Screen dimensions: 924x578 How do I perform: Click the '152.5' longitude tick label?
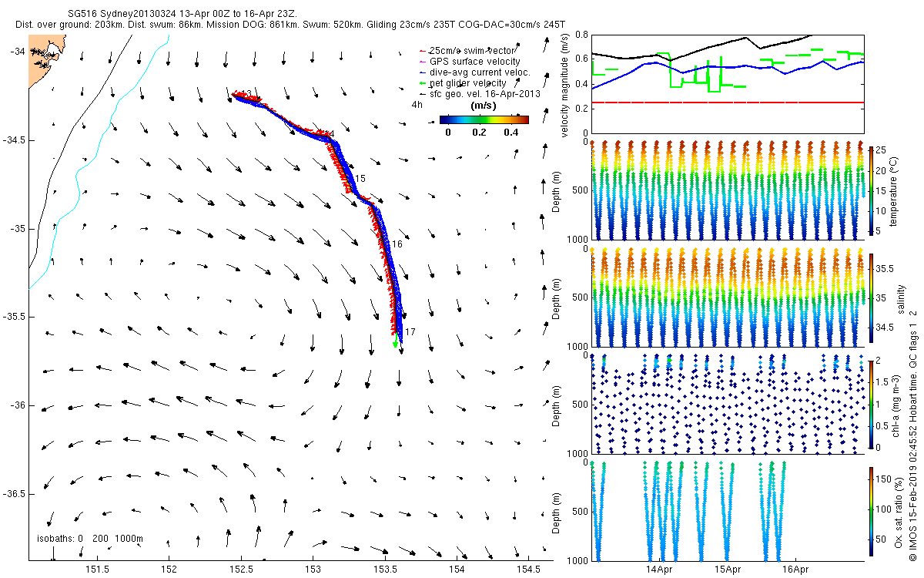click(x=241, y=570)
